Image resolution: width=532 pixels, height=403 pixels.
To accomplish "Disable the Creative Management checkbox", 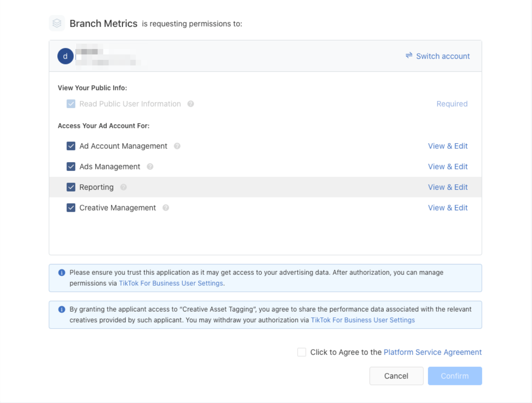I will 71,208.
